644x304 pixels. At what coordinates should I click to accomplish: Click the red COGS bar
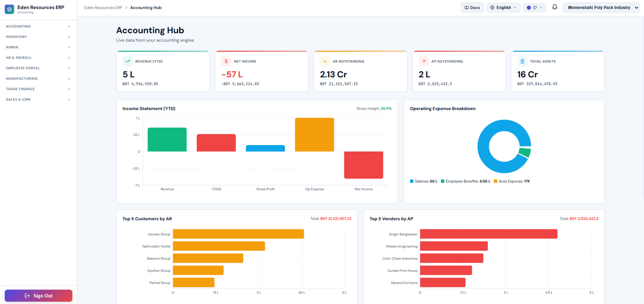point(216,143)
